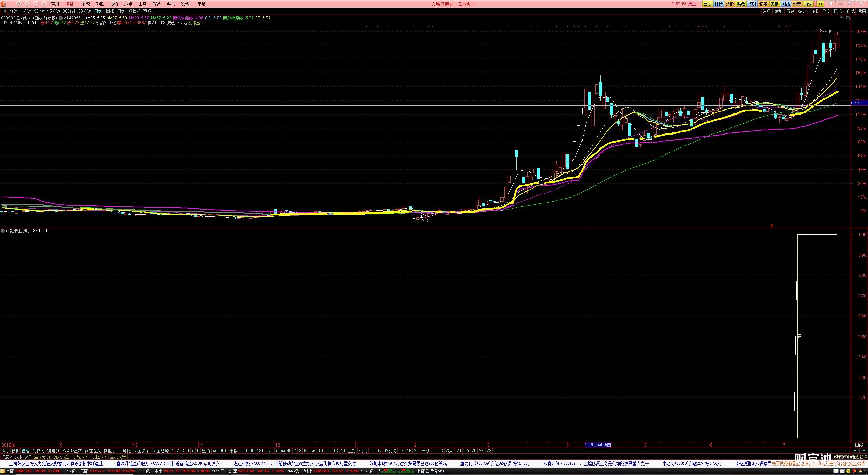Open dropdown arrow beside 云内动力 title

(60, 18)
